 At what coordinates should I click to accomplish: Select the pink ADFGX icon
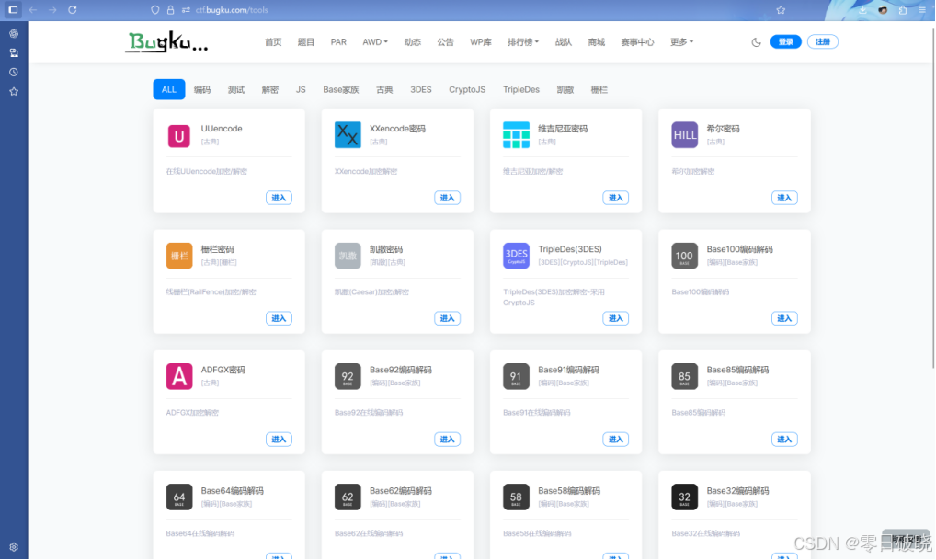179,377
